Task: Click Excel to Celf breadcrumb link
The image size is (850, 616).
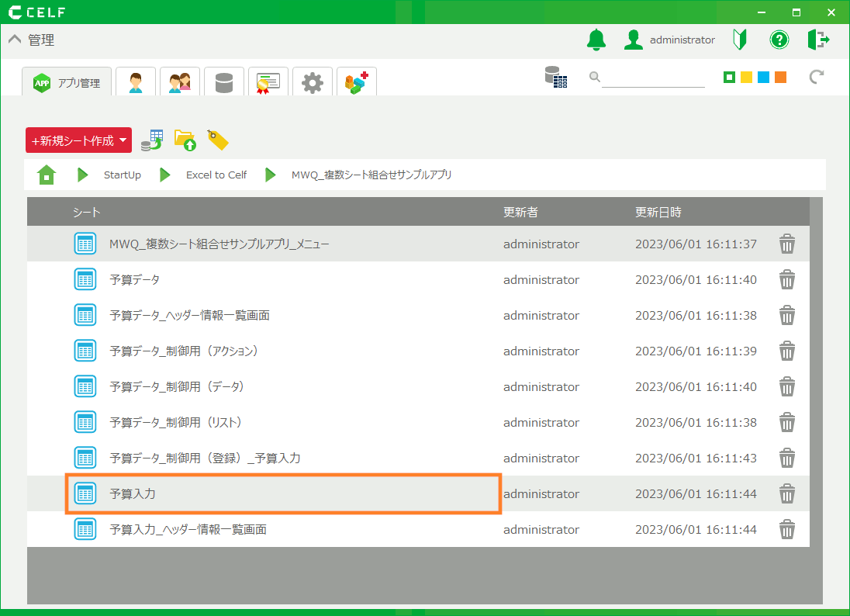Action: (216, 175)
